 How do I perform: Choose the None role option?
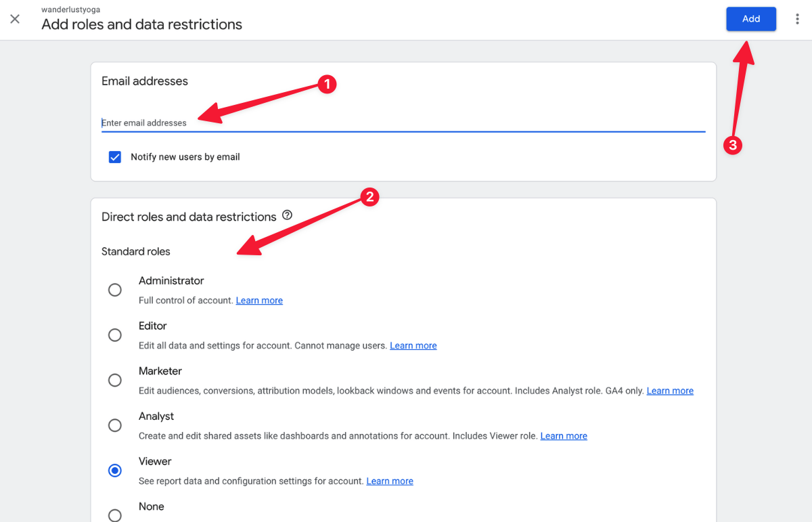click(114, 515)
